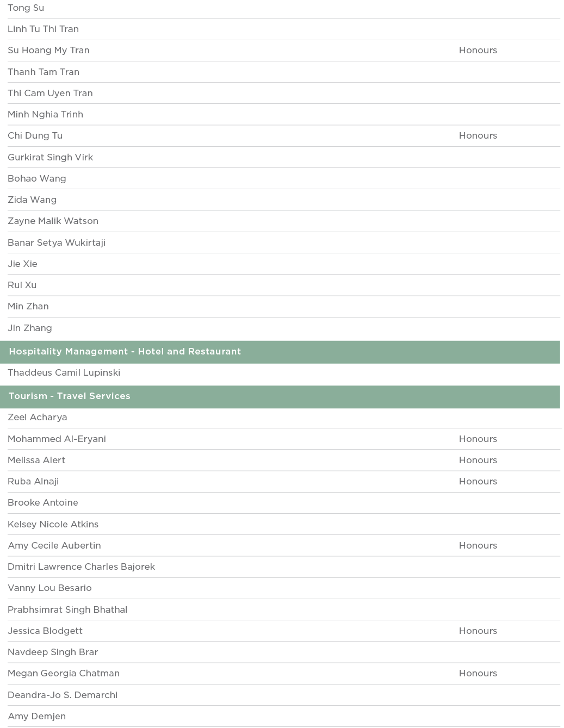This screenshot has height=728, width=564.
Task: Select the name Megan Georgia Chatman
Action: click(64, 674)
